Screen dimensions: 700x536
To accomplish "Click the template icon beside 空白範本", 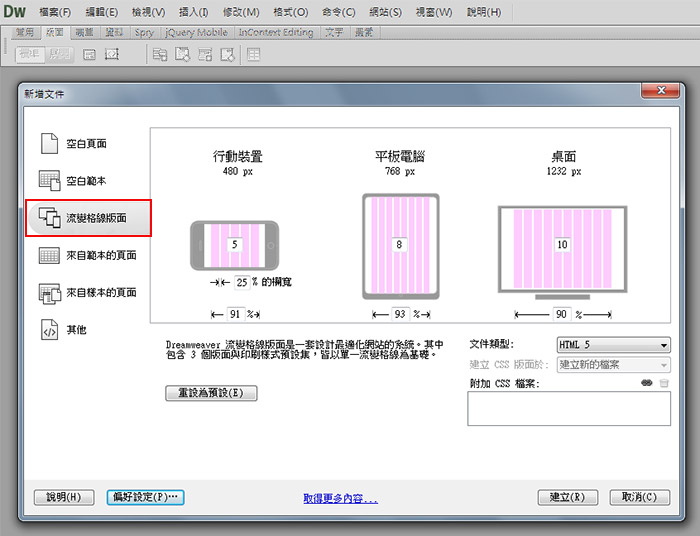I will click(49, 180).
